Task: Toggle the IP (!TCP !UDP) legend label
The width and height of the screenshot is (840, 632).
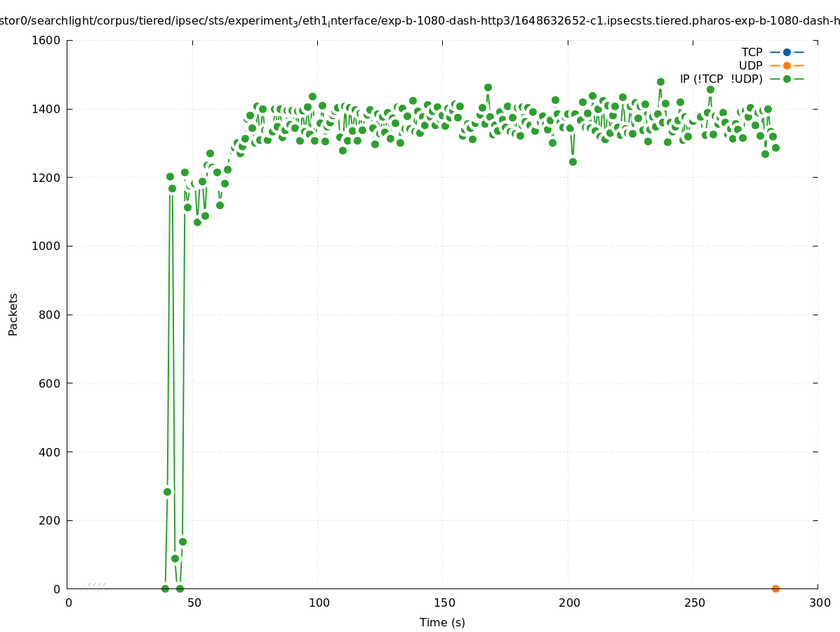Action: [x=721, y=79]
